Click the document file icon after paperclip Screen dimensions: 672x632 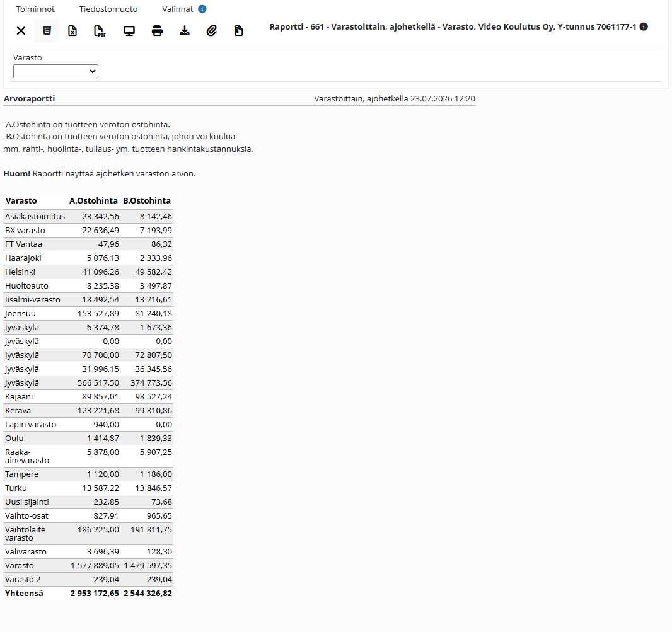(x=239, y=30)
